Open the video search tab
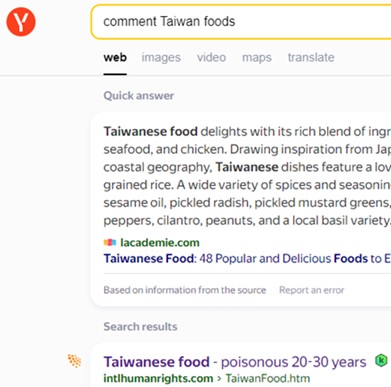Image resolution: width=391 pixels, height=387 pixels. tap(211, 57)
